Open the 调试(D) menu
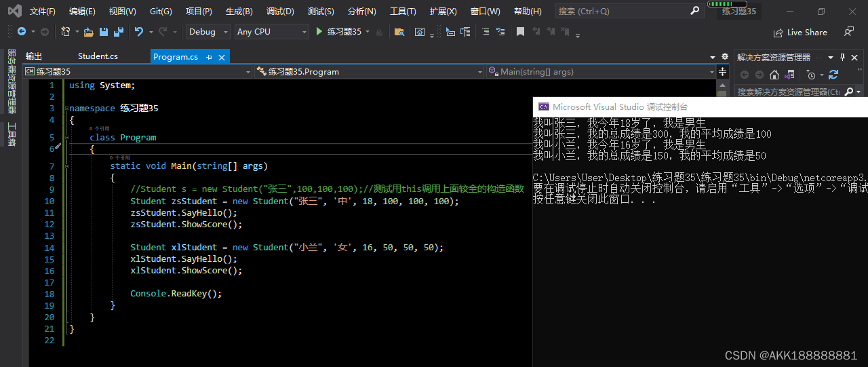 [280, 12]
